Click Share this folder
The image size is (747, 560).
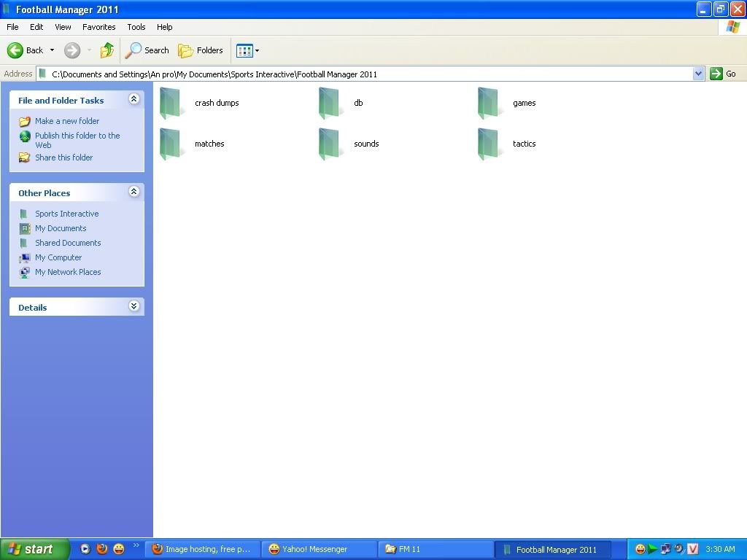tap(64, 157)
